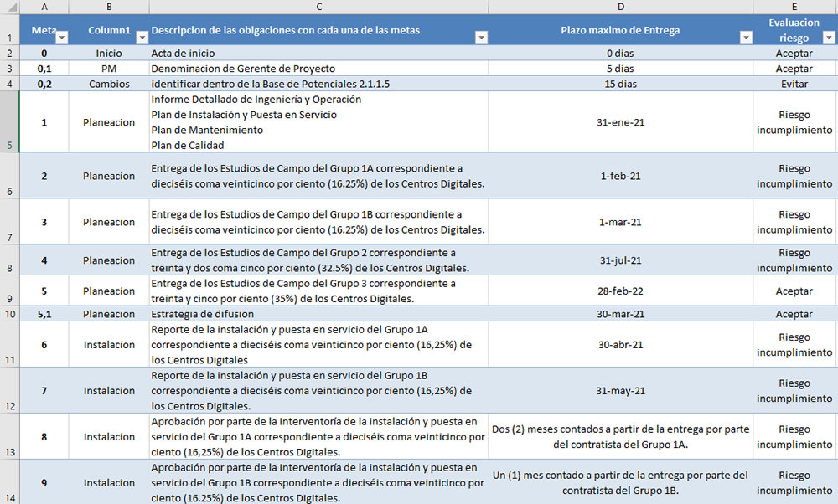The height and width of the screenshot is (504, 838).
Task: Select the '1-feb-21' date cell
Action: click(x=620, y=176)
